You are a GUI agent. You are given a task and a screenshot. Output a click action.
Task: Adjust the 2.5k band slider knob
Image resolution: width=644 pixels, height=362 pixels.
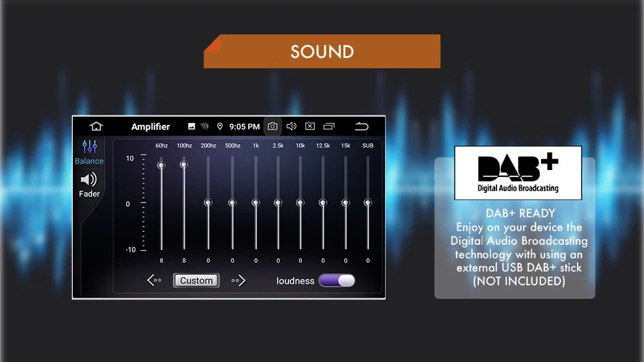278,202
